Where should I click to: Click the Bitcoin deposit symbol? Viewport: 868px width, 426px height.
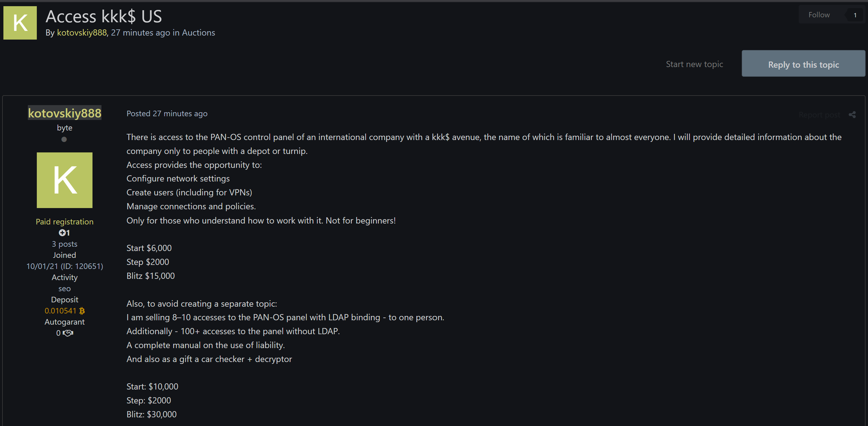pyautogui.click(x=82, y=311)
